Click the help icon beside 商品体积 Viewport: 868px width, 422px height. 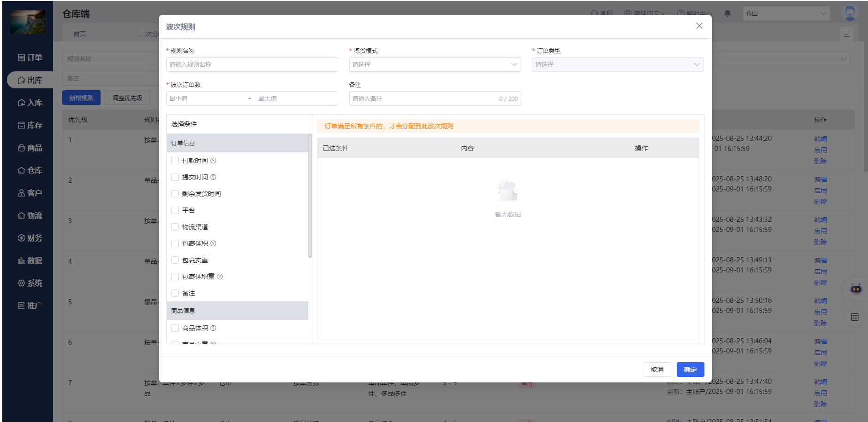[x=213, y=328]
